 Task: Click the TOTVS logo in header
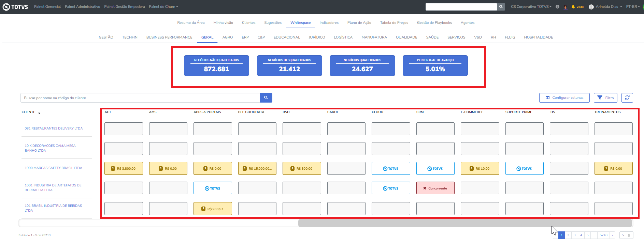pyautogui.click(x=15, y=7)
